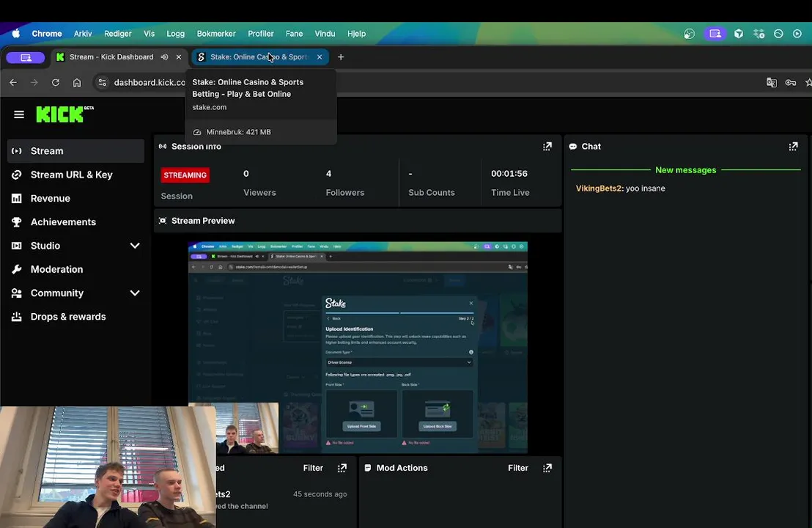Image resolution: width=812 pixels, height=528 pixels.
Task: Click the Session Info broadcast icon
Action: click(x=163, y=147)
